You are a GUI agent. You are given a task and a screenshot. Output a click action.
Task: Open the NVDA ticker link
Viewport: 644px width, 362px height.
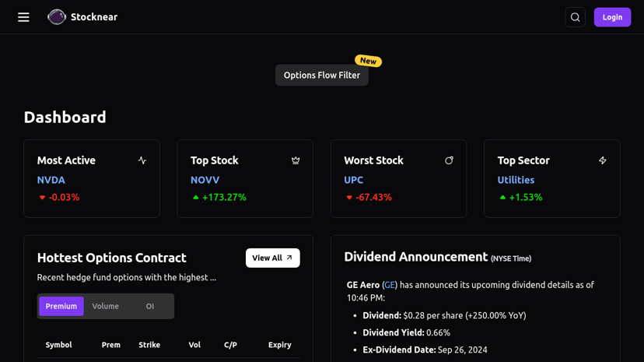(x=51, y=180)
